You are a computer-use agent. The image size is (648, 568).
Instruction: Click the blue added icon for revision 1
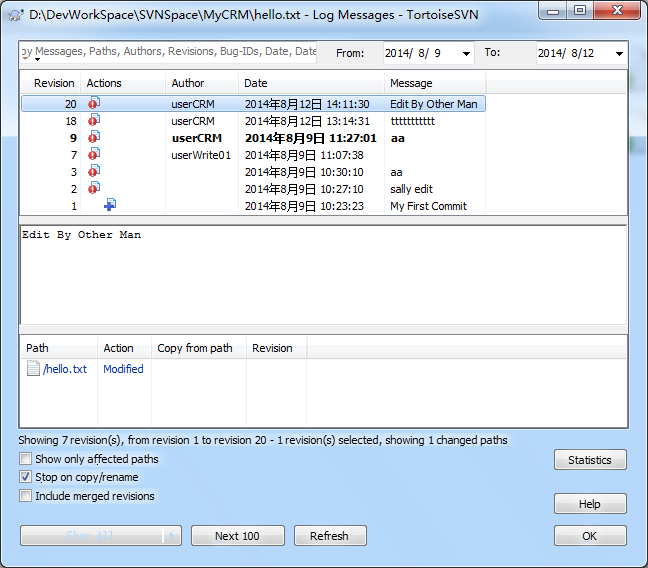click(x=110, y=205)
